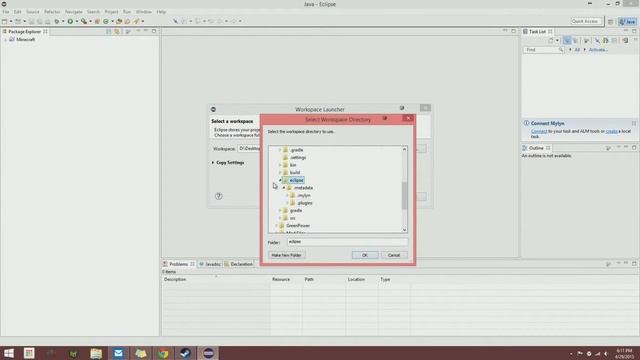Click the Open Perspective icon

tap(610, 22)
